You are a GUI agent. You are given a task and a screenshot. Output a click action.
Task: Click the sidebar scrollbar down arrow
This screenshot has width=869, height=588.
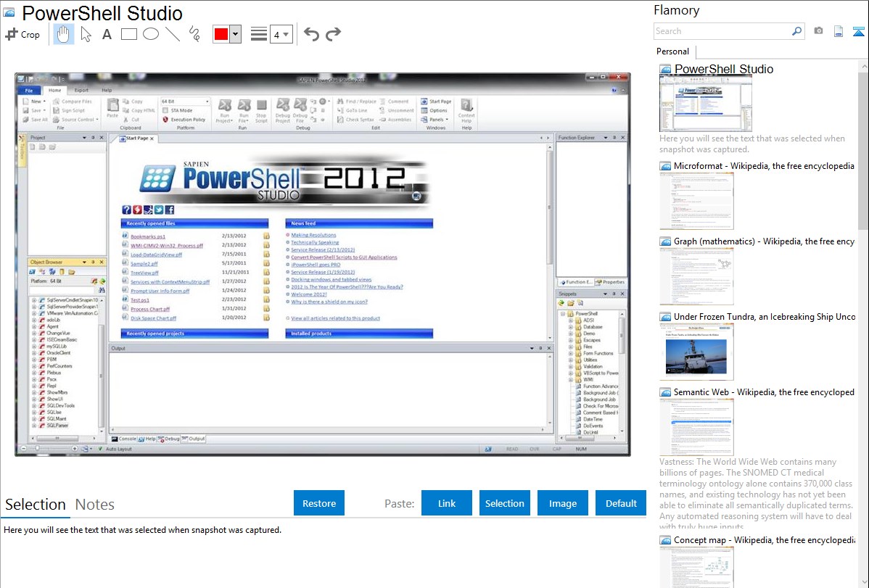[863, 582]
